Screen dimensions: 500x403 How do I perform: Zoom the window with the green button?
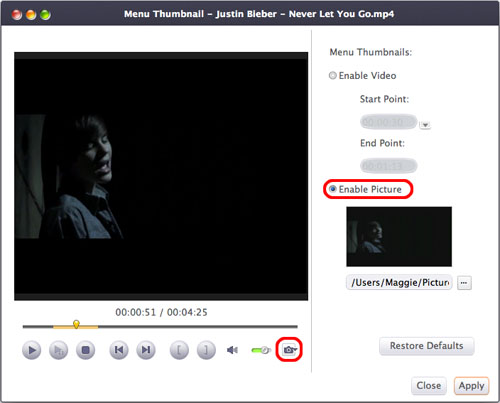click(45, 14)
